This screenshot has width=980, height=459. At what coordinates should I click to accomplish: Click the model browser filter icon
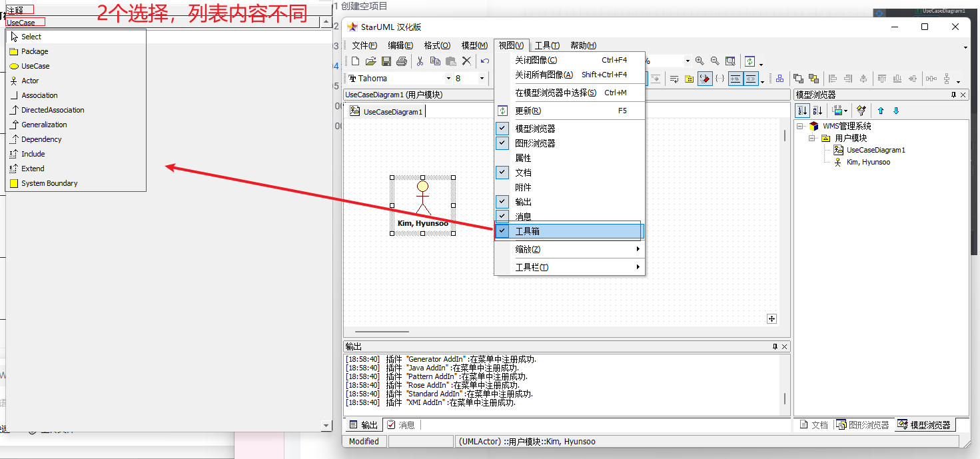[x=861, y=111]
